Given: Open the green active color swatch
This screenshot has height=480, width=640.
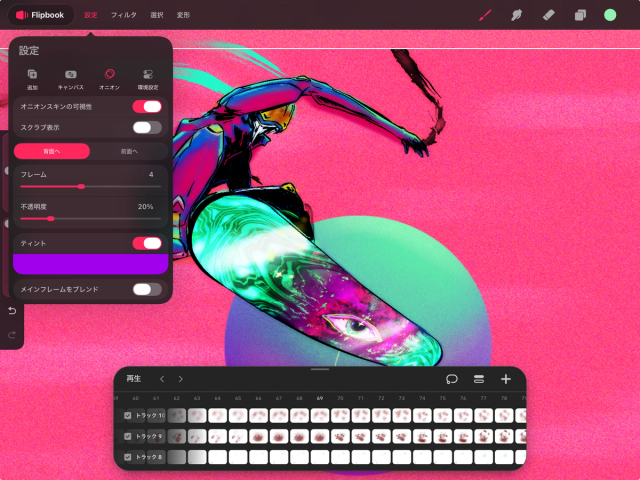Looking at the screenshot, I should tap(610, 15).
